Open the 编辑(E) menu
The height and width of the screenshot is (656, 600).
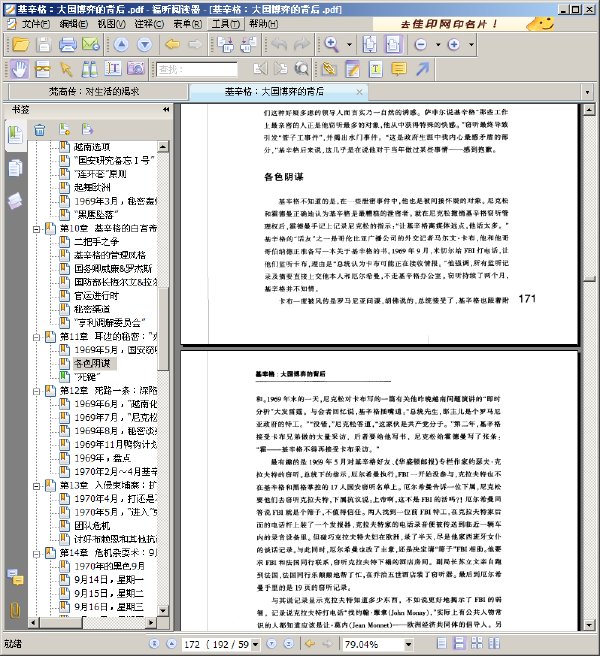(x=74, y=24)
